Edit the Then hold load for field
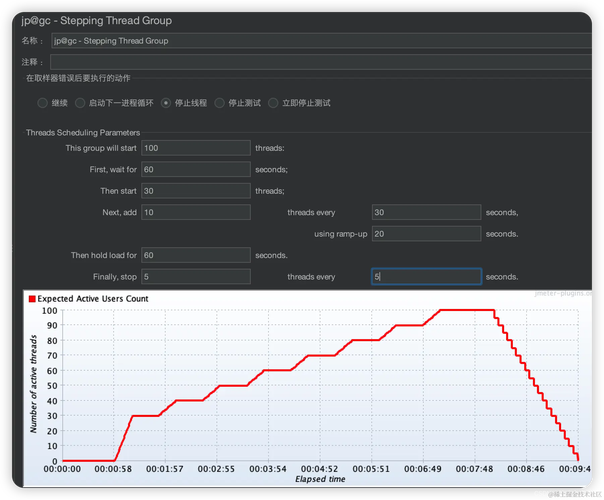The width and height of the screenshot is (604, 500). pyautogui.click(x=196, y=255)
